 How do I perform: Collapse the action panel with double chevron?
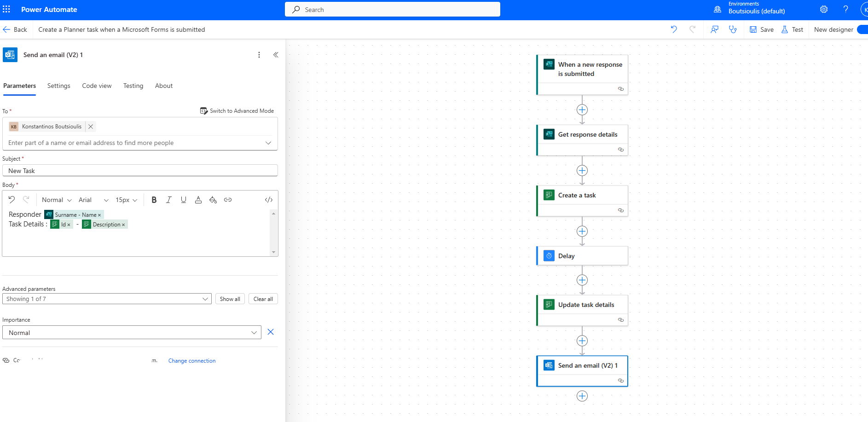(x=276, y=55)
